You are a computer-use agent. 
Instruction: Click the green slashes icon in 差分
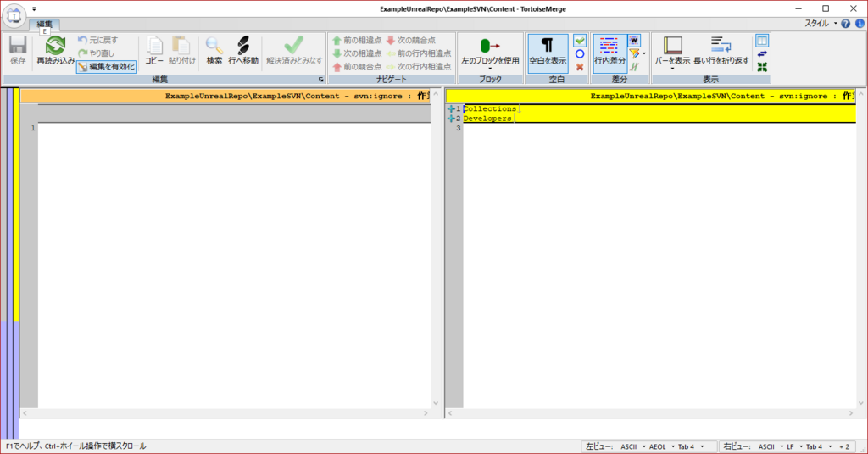tap(634, 67)
